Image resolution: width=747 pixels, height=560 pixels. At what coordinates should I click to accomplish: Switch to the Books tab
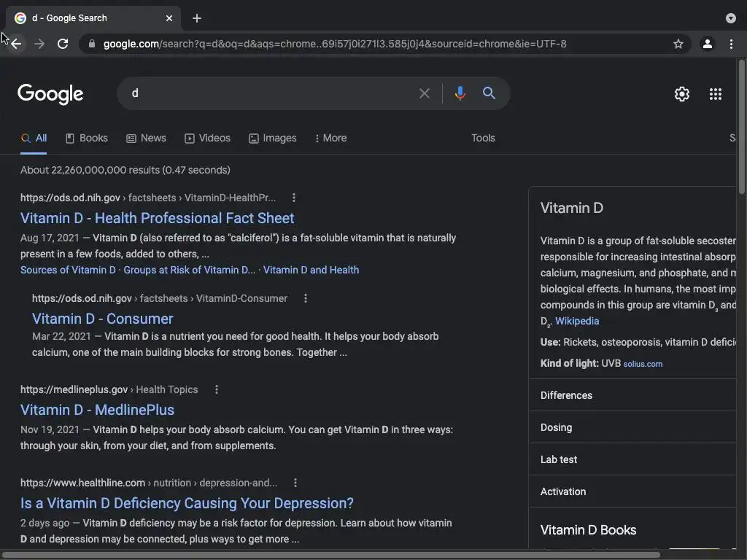pos(87,138)
